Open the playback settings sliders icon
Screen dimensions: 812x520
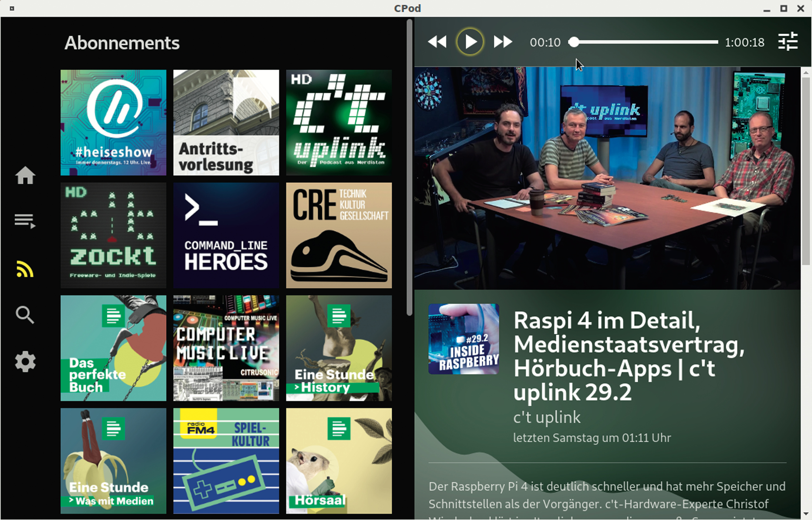[788, 42]
